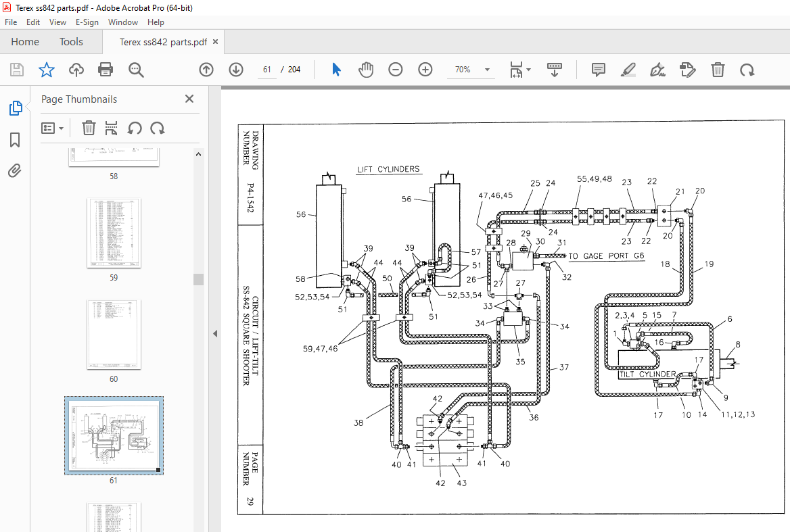This screenshot has height=532, width=790.
Task: Go to next page arrow
Action: click(x=236, y=70)
